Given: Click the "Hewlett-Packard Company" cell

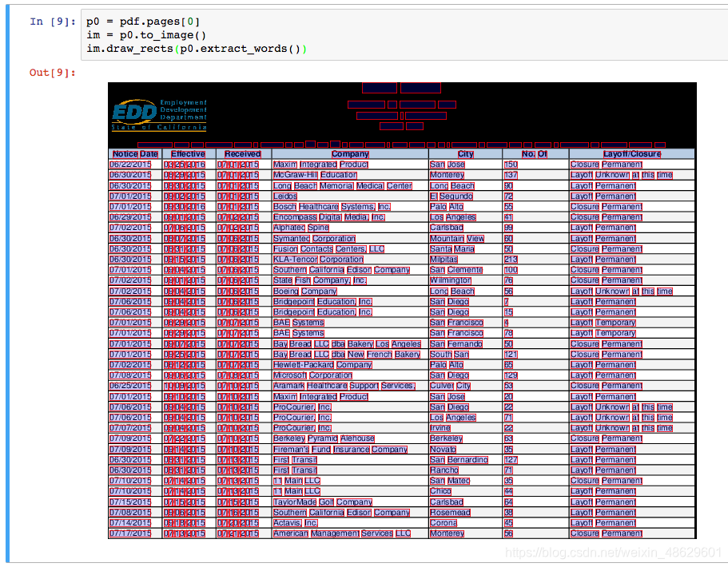Looking at the screenshot, I should tap(323, 365).
